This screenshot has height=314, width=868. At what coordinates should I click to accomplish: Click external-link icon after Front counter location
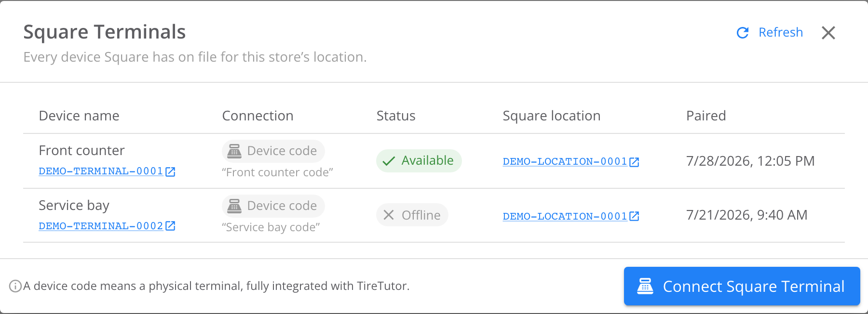point(634,162)
